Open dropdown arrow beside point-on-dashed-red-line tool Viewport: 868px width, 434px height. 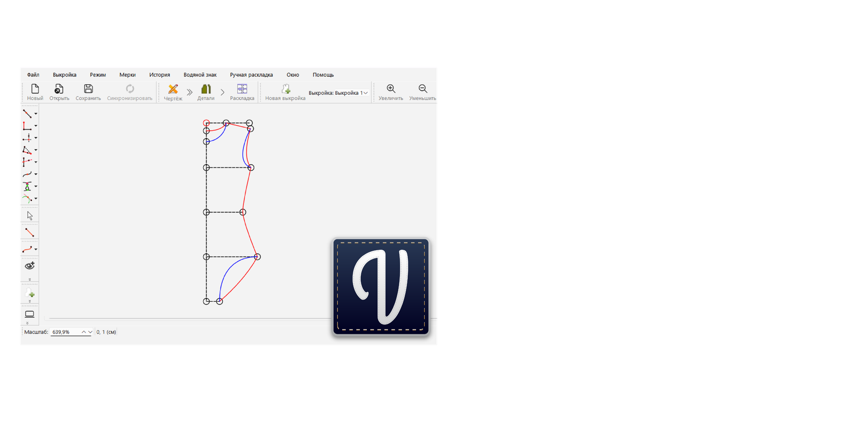[x=36, y=162]
